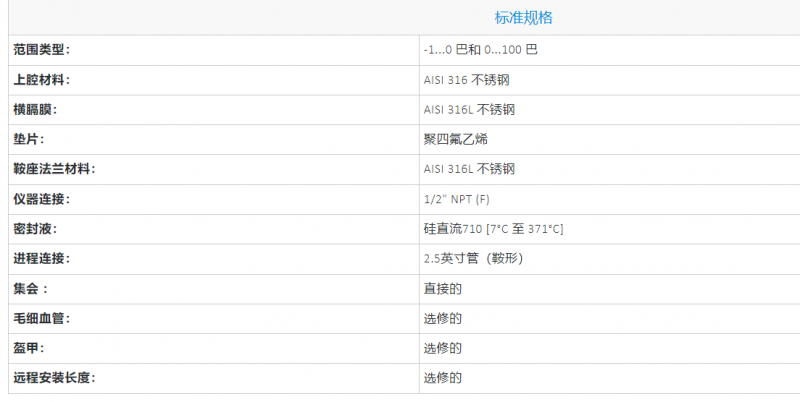Select the 仪器连接 row label
The height and width of the screenshot is (402, 800).
(41, 199)
